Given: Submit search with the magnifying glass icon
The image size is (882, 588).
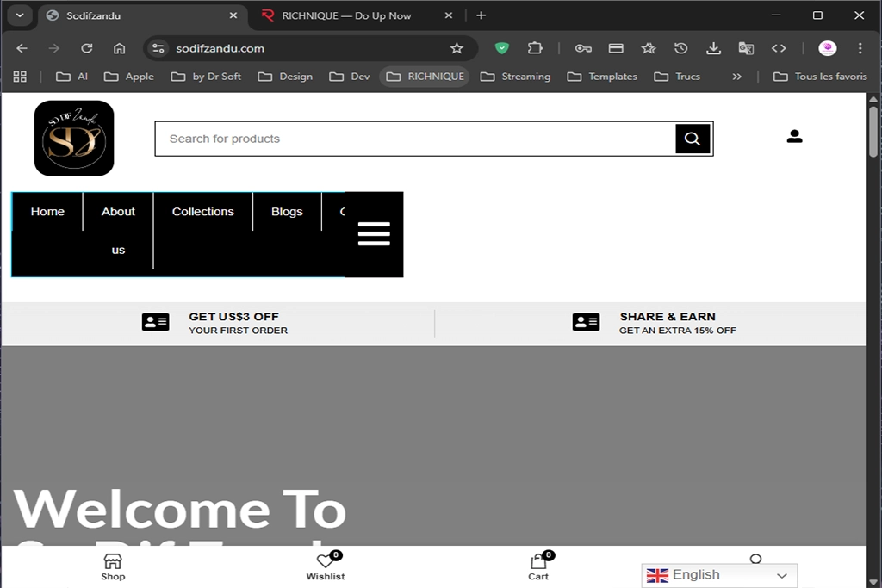Looking at the screenshot, I should (x=693, y=138).
